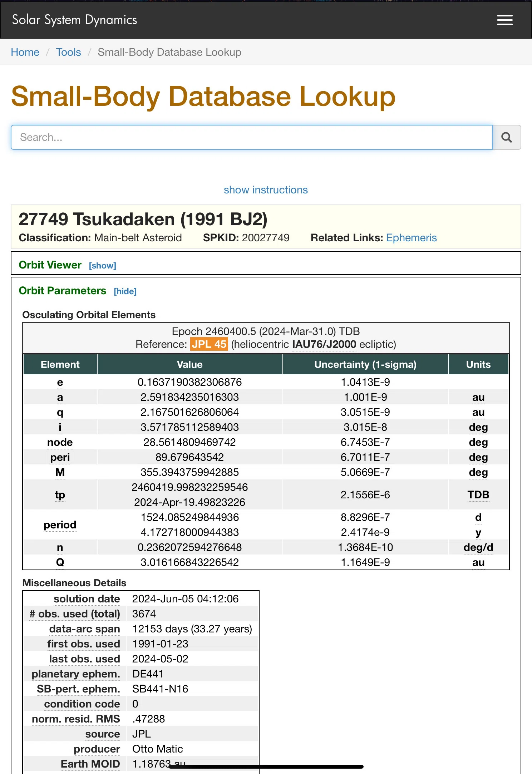Click the IAU76/J2000 frame label
532x774 pixels.
point(324,344)
